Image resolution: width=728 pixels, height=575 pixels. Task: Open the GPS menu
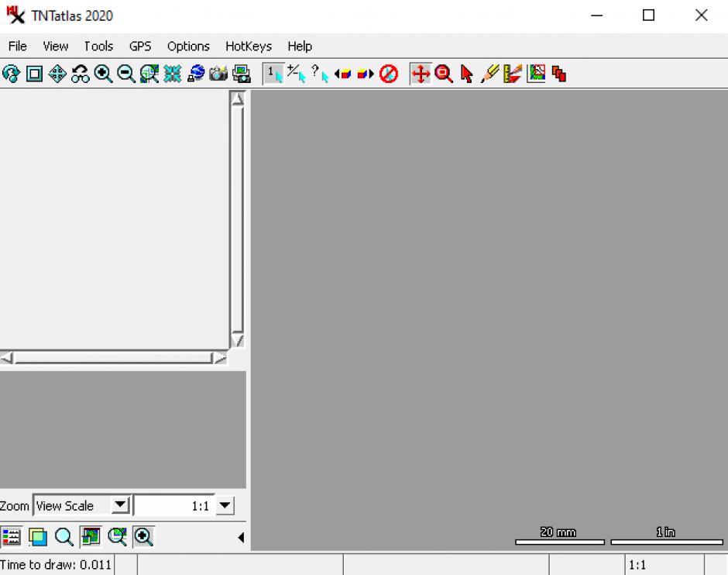point(140,46)
